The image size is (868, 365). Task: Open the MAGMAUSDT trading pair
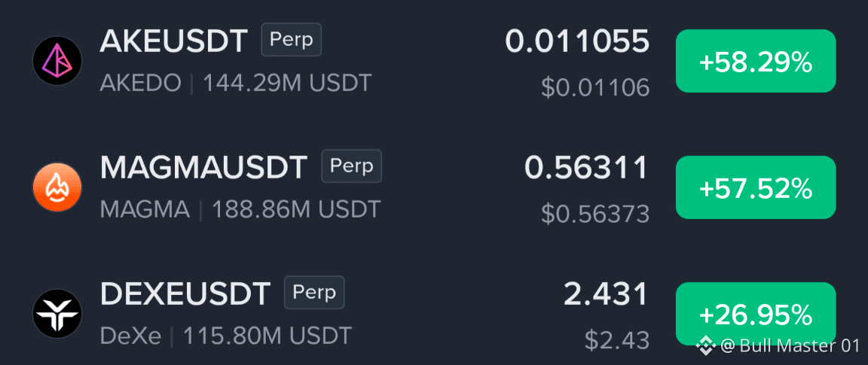(x=203, y=168)
